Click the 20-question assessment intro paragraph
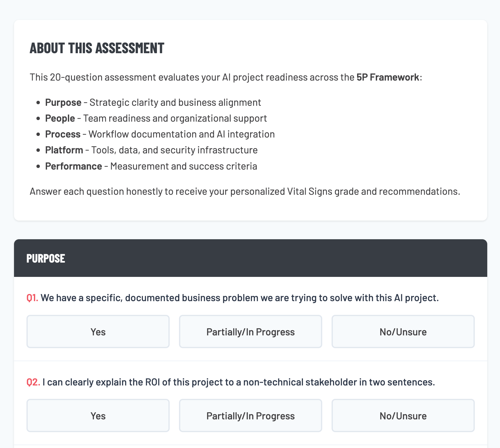500x448 pixels. coord(225,77)
